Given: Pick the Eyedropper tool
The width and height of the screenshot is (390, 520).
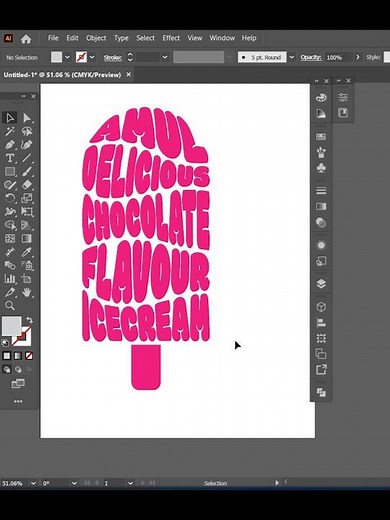Looking at the screenshot, I should tap(27, 252).
